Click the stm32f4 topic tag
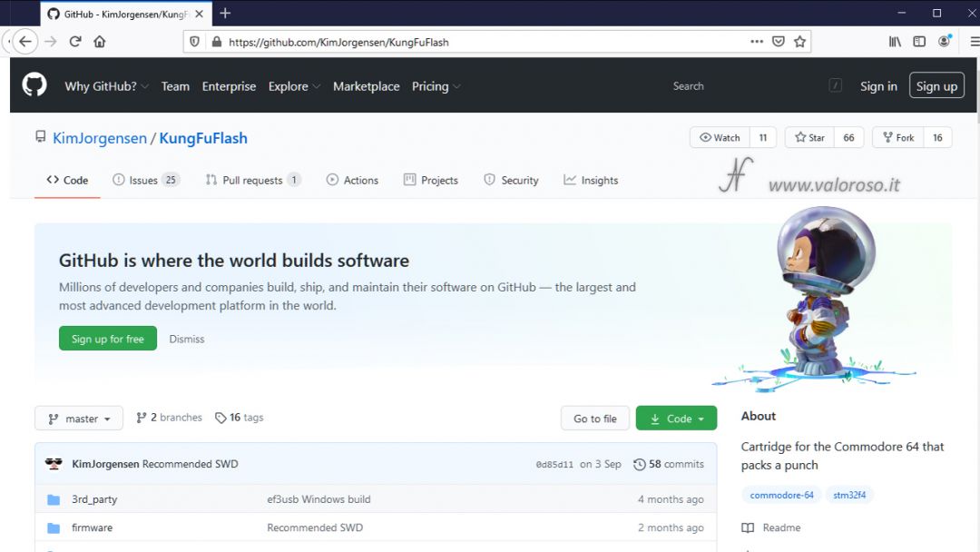980x552 pixels. tap(849, 495)
